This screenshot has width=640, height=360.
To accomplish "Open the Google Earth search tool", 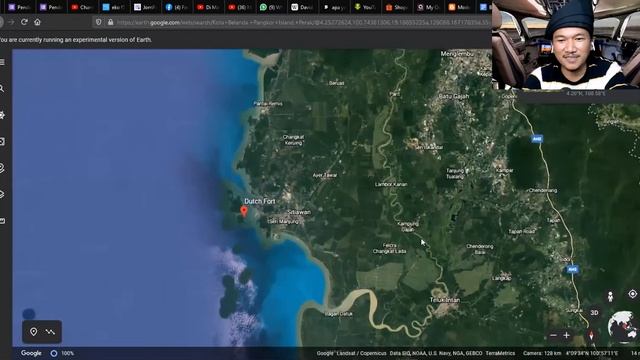I will 2,89.
